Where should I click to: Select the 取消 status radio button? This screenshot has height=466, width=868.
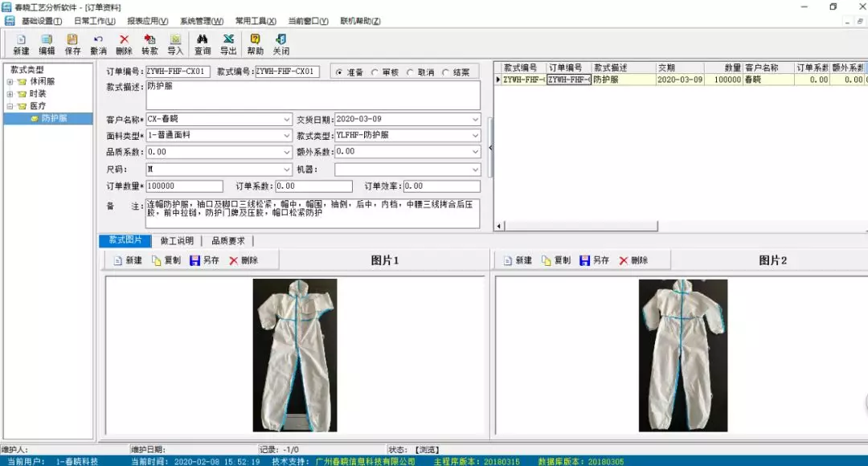[x=411, y=72]
